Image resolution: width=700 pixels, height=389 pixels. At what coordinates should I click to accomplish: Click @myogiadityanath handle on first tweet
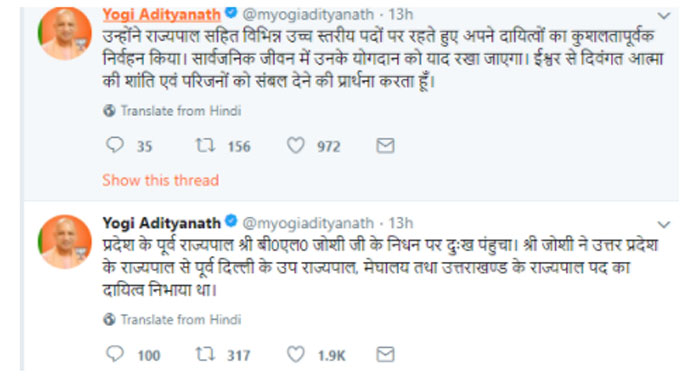click(x=308, y=15)
